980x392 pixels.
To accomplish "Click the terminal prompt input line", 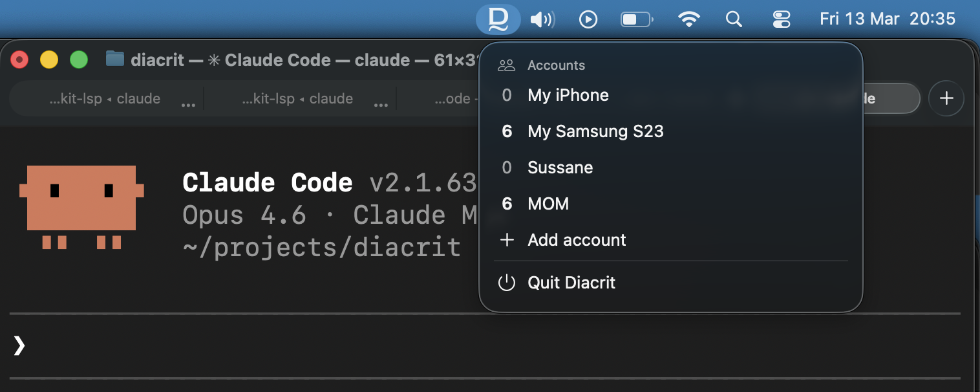I will [x=259, y=346].
